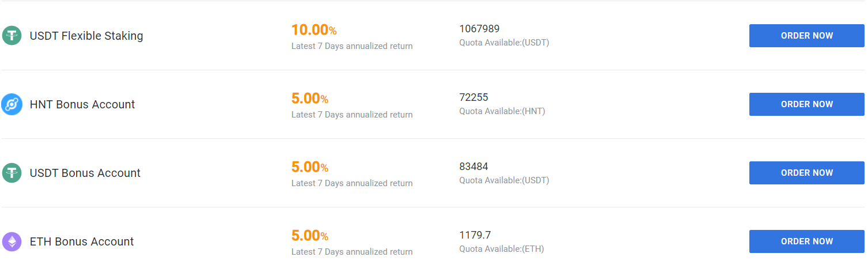Click the 72255 HNT quota value
Image resolution: width=868 pixels, height=272 pixels.
tap(473, 97)
